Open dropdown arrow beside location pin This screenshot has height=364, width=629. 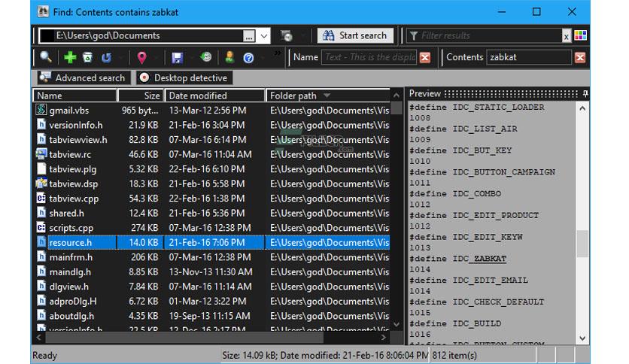coord(156,58)
